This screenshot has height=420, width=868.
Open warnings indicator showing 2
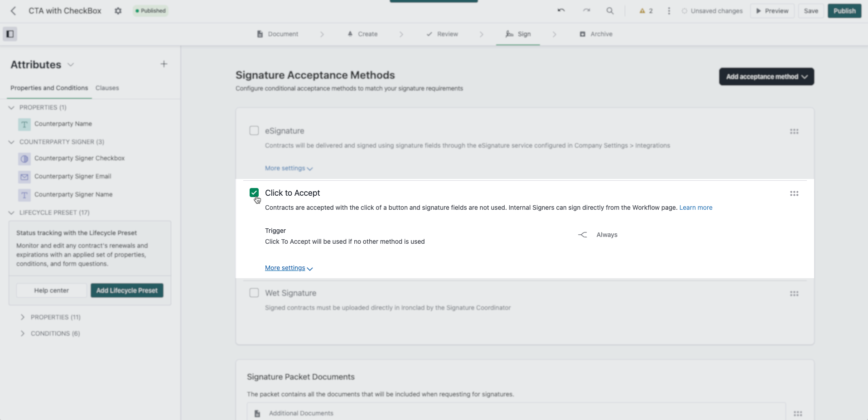point(646,11)
